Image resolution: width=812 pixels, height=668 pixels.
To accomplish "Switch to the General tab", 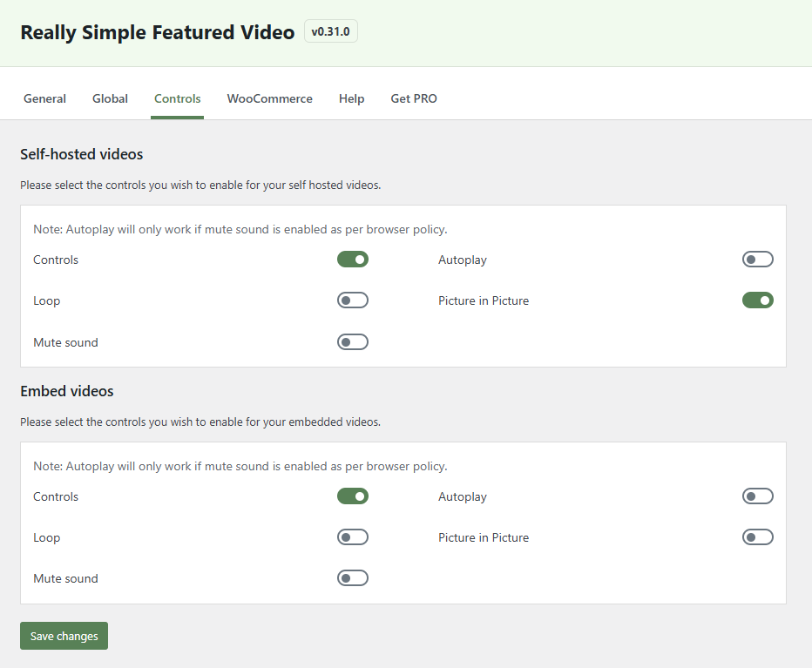I will [x=44, y=98].
